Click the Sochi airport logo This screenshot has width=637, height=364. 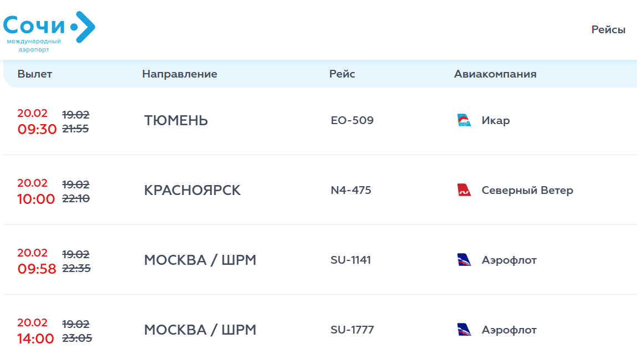pyautogui.click(x=49, y=31)
